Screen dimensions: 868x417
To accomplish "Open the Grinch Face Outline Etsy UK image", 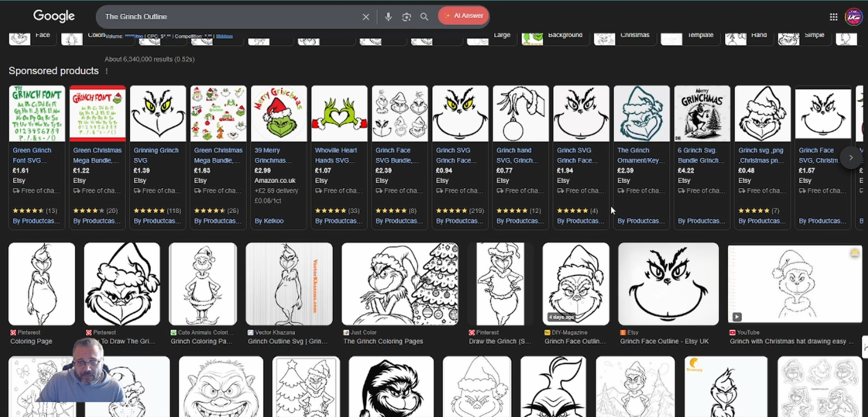I will pos(668,284).
